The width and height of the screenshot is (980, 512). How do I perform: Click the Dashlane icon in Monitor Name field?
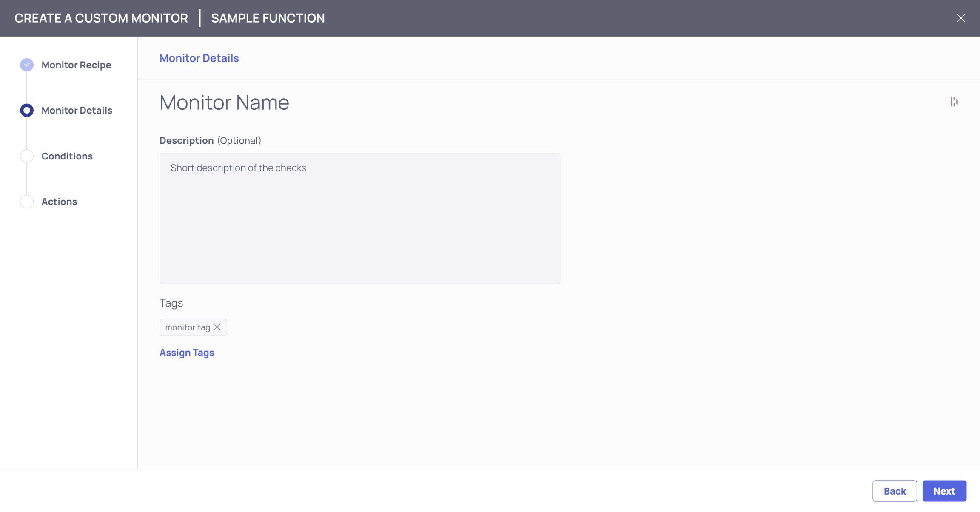954,102
